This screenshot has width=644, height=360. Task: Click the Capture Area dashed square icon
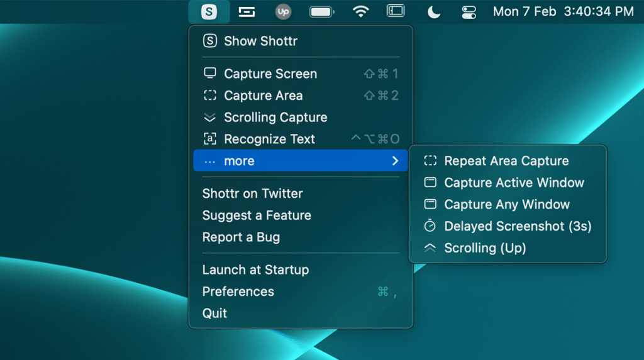210,95
